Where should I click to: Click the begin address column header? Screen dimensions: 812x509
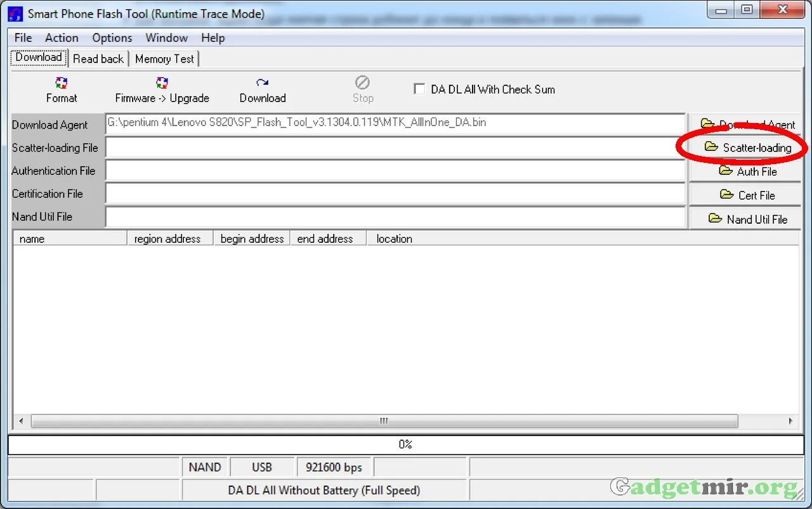(252, 239)
